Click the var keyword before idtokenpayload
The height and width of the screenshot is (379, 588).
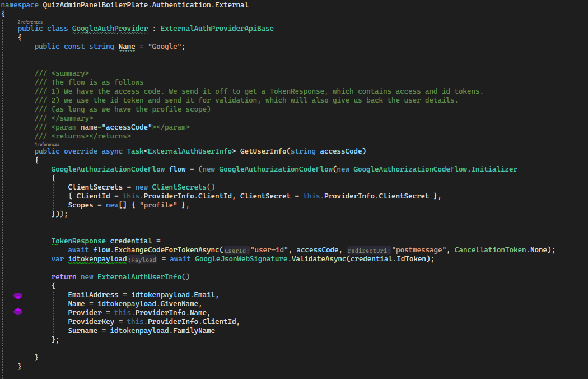click(57, 259)
